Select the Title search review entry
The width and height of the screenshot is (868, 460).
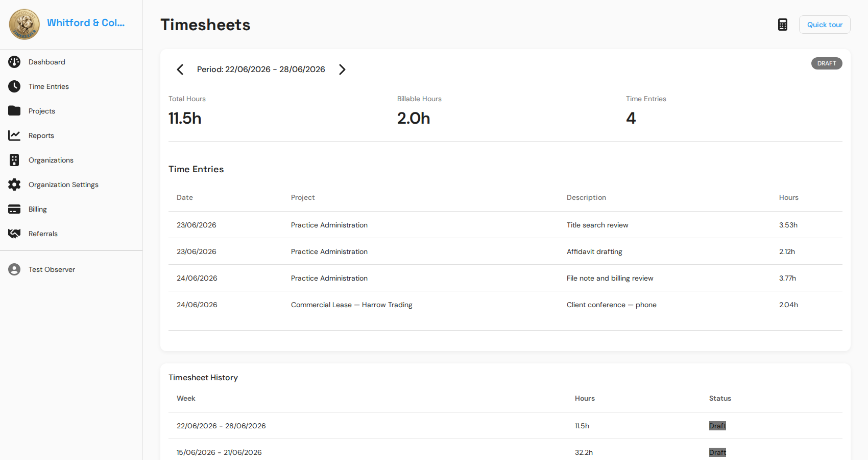click(505, 225)
